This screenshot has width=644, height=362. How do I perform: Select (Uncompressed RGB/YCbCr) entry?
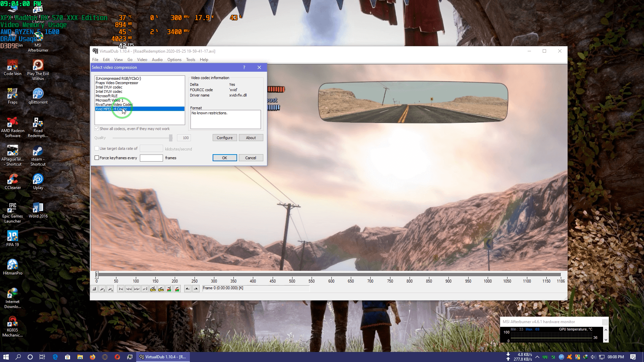[140, 78]
